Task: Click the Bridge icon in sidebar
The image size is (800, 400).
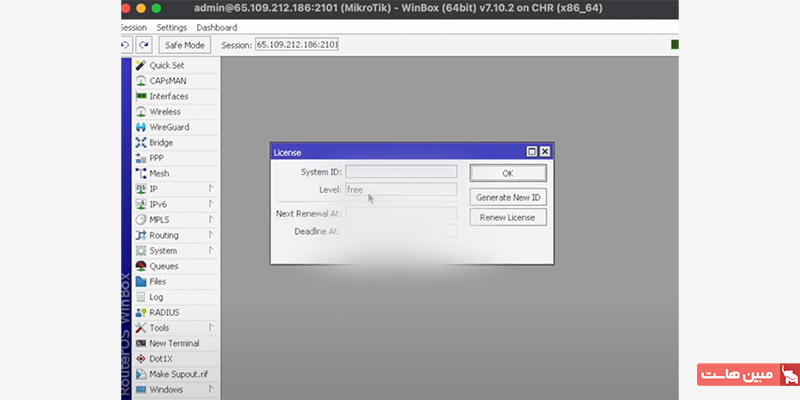Action: pos(141,142)
